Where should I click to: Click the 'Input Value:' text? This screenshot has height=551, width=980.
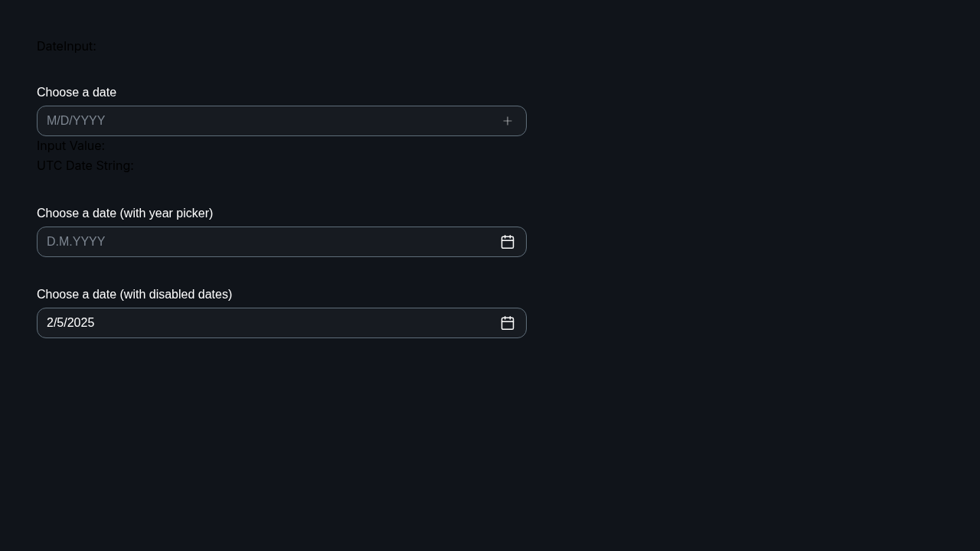70,146
